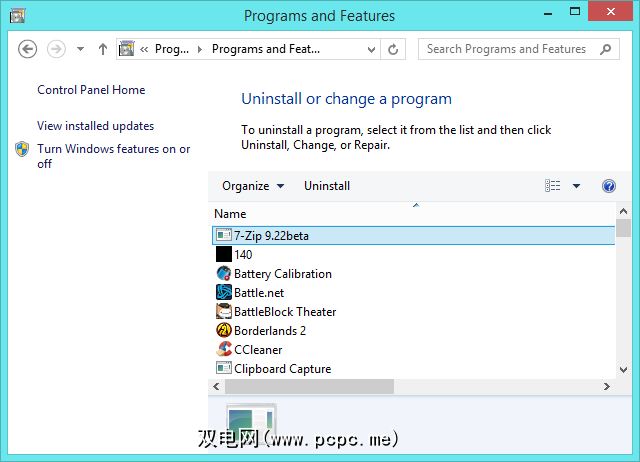Open View installed updates link
This screenshot has width=640, height=462.
click(96, 126)
